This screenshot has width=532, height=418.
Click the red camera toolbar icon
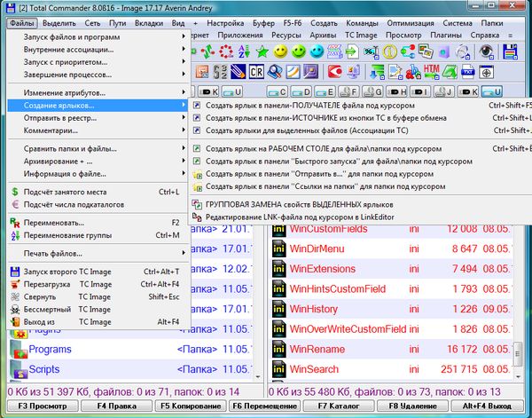(335, 72)
